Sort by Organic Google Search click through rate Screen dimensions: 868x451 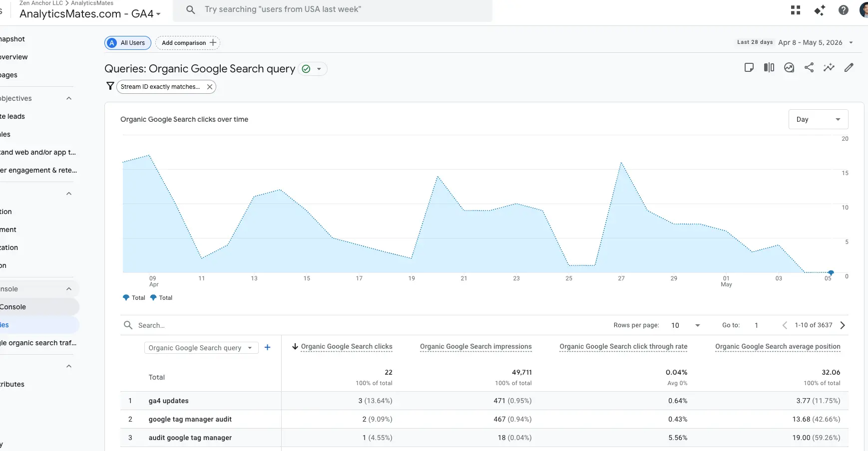[623, 346]
